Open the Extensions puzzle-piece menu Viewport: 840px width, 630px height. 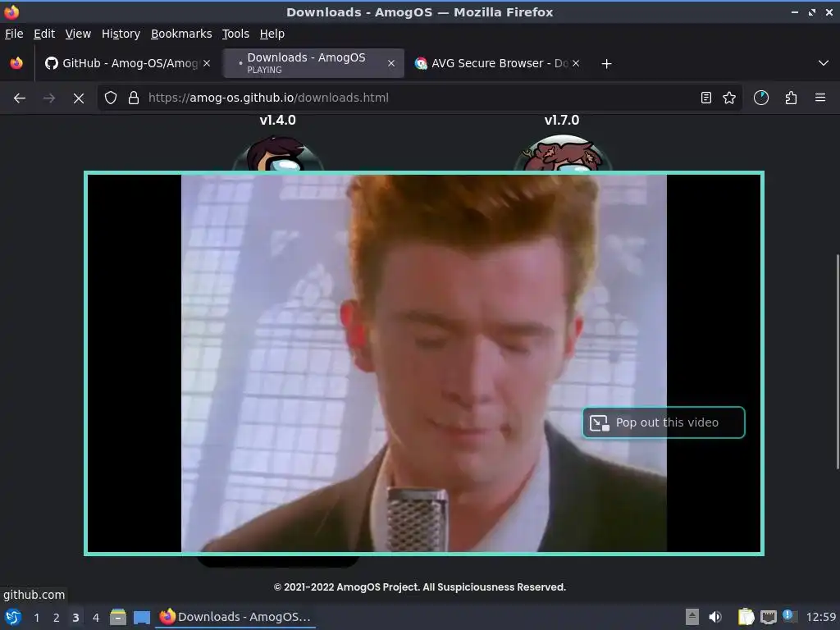[x=792, y=98]
